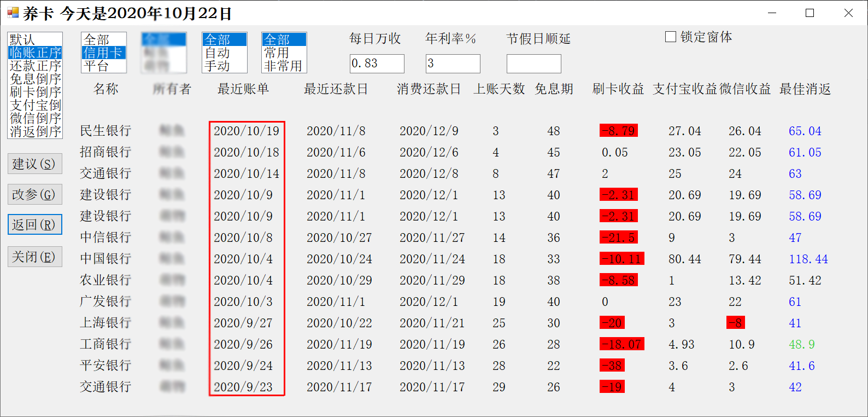The image size is (868, 417).
Task: Select 支付宝倒序 sort option
Action: (x=35, y=105)
